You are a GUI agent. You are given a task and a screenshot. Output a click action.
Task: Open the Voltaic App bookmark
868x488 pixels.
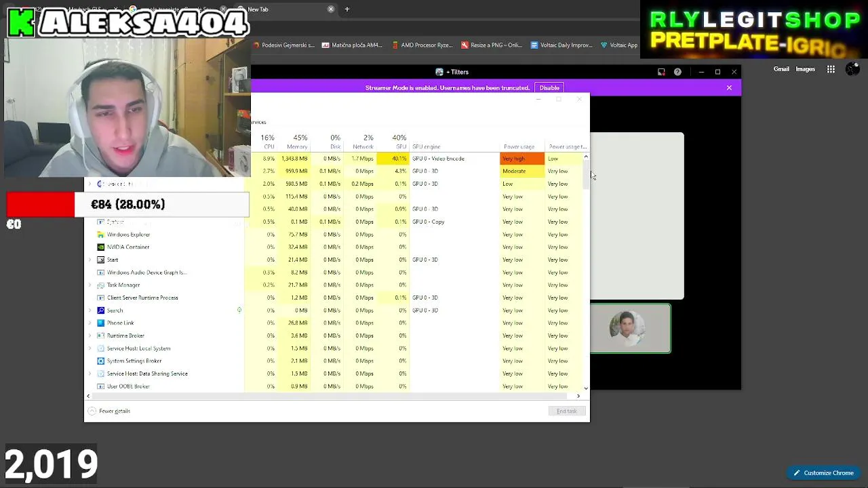(x=619, y=45)
